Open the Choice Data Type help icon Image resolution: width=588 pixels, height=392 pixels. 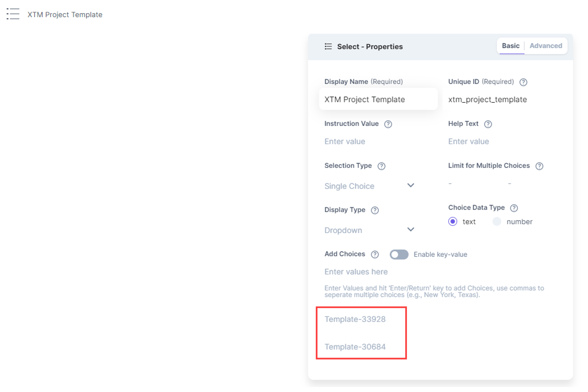coord(514,208)
